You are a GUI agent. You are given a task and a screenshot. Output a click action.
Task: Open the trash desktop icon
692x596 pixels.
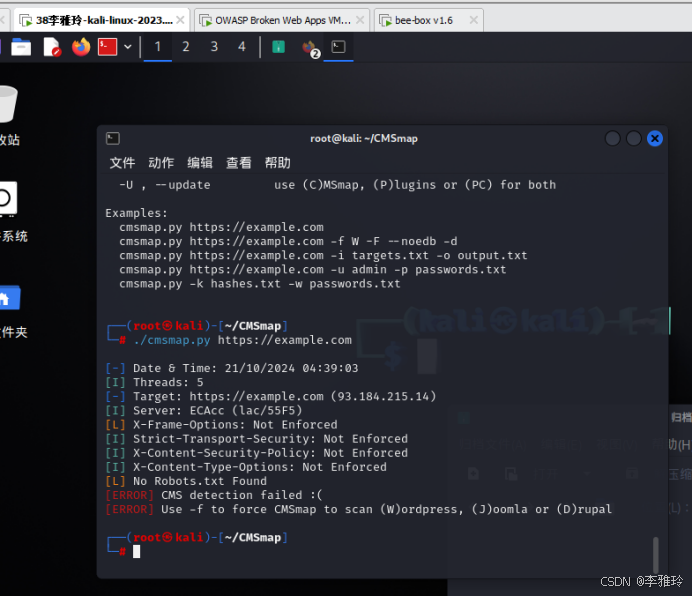tap(8, 104)
